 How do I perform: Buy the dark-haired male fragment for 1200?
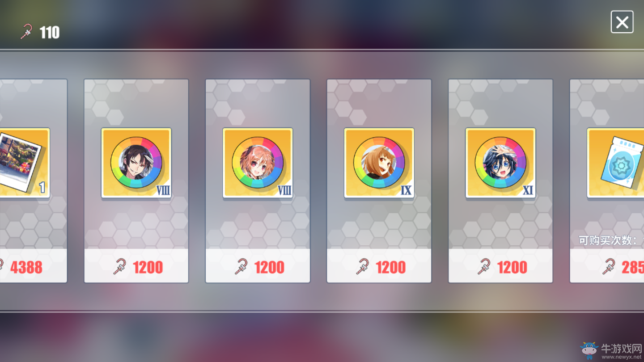(136, 266)
